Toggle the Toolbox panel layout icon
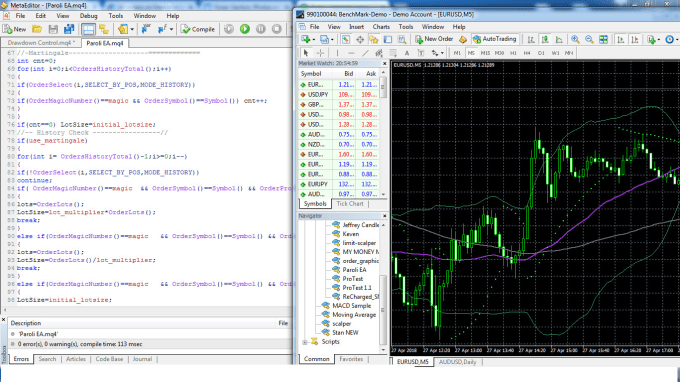The width and height of the screenshot is (680, 382). point(88,29)
